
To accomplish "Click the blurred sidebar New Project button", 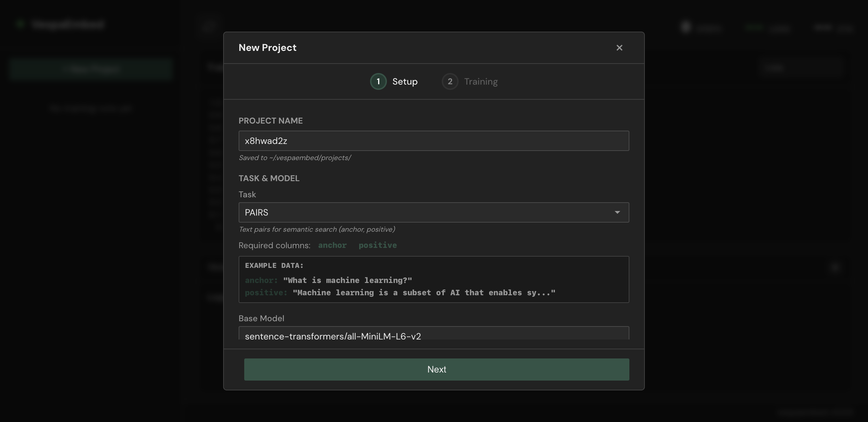I will coord(91,69).
